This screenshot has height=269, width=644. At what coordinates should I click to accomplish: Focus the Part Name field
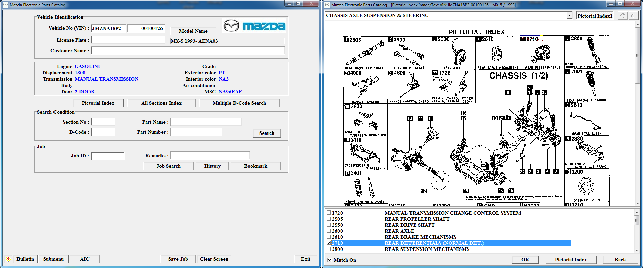pos(206,122)
